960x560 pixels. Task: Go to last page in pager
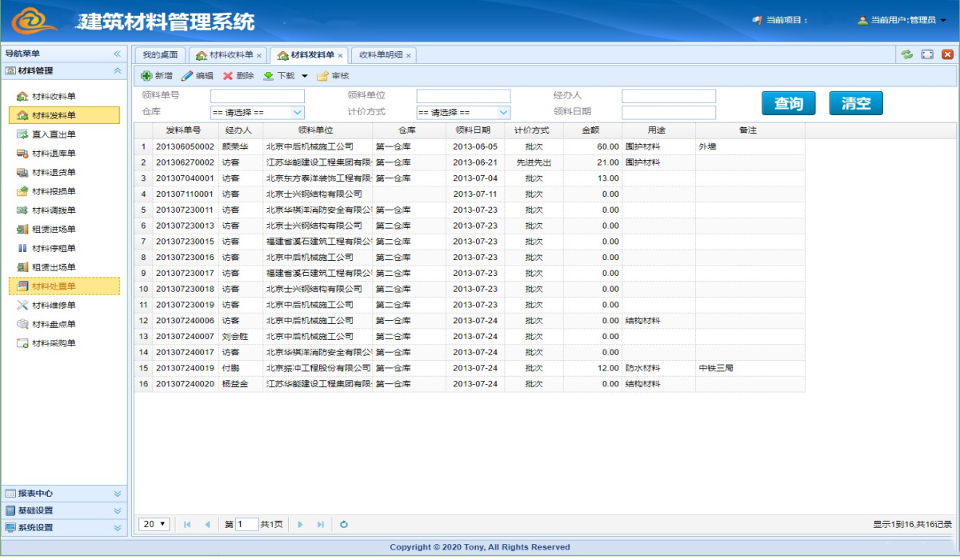click(321, 524)
